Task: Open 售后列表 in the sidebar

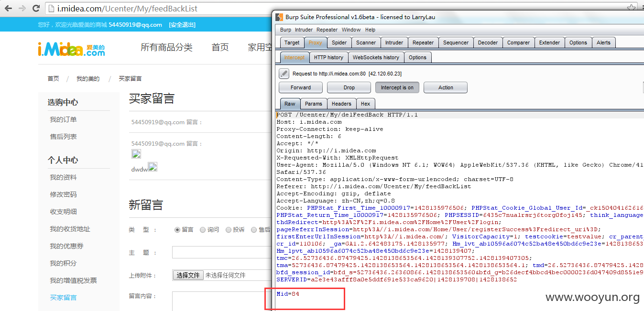Action: point(63,137)
